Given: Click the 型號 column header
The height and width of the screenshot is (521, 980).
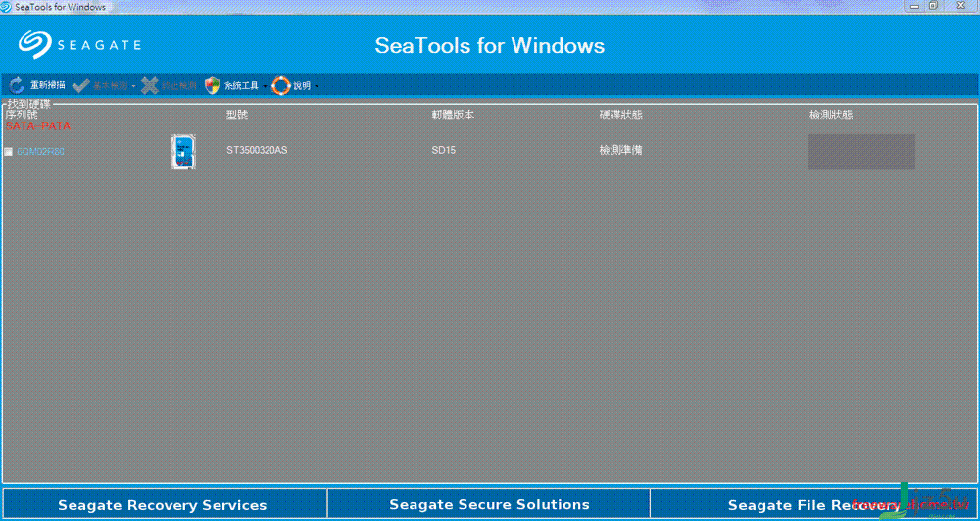Looking at the screenshot, I should tap(237, 115).
